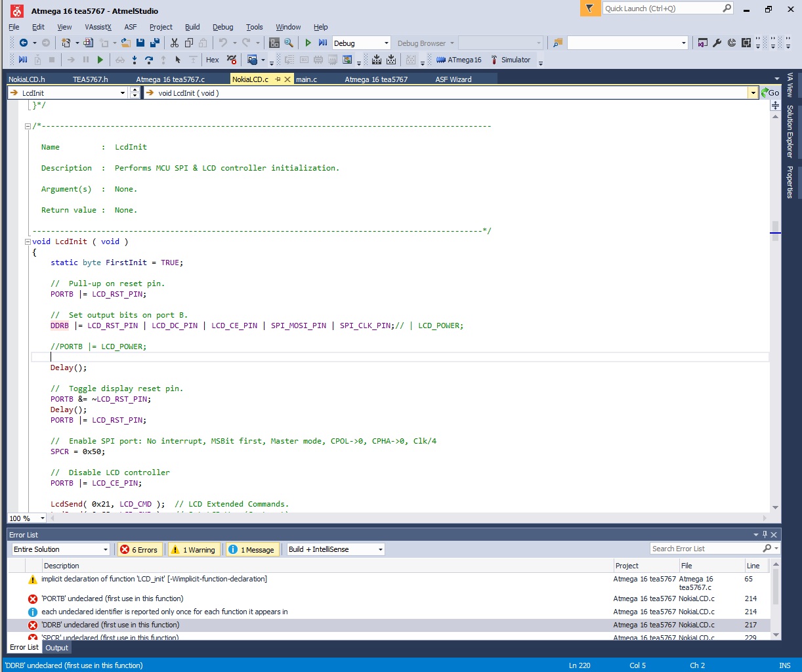Viewport: 802px width, 672px height.
Task: Click the Cut scissors icon
Action: (x=175, y=43)
